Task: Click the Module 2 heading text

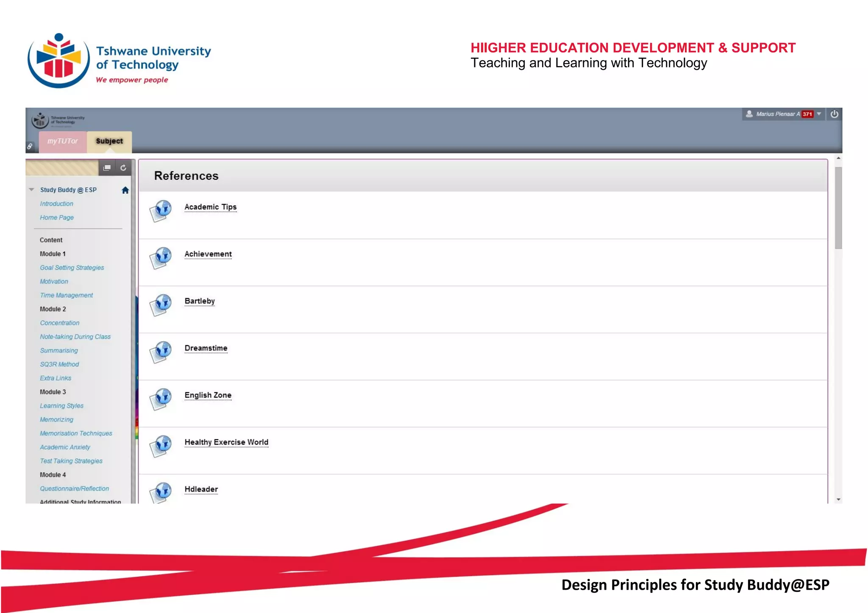Action: click(53, 309)
